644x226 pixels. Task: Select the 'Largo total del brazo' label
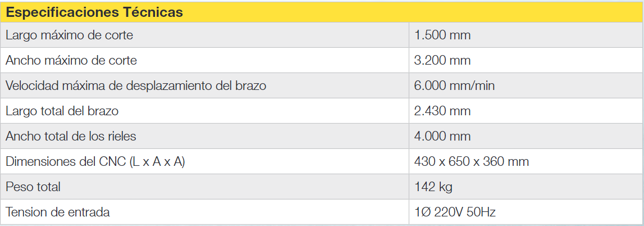pyautogui.click(x=62, y=111)
